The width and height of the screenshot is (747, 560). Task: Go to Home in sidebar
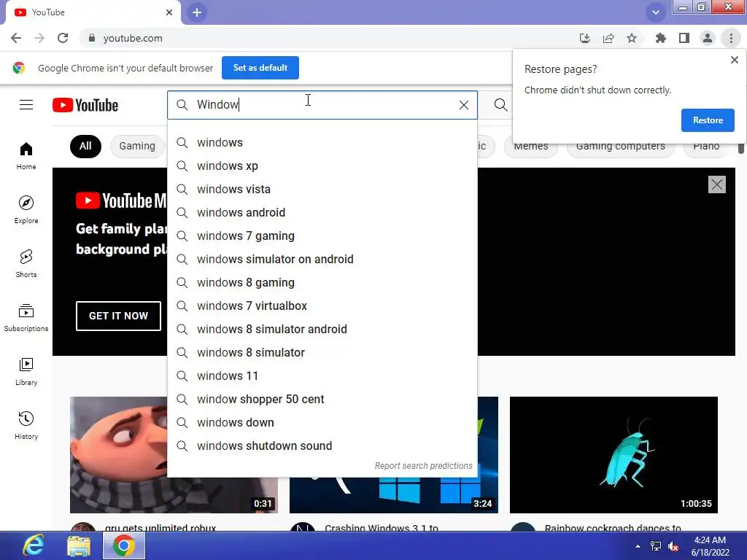coord(26,156)
